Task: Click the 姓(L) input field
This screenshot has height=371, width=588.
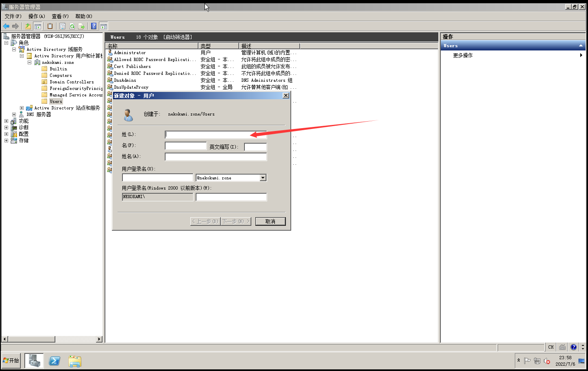Action: click(x=216, y=134)
